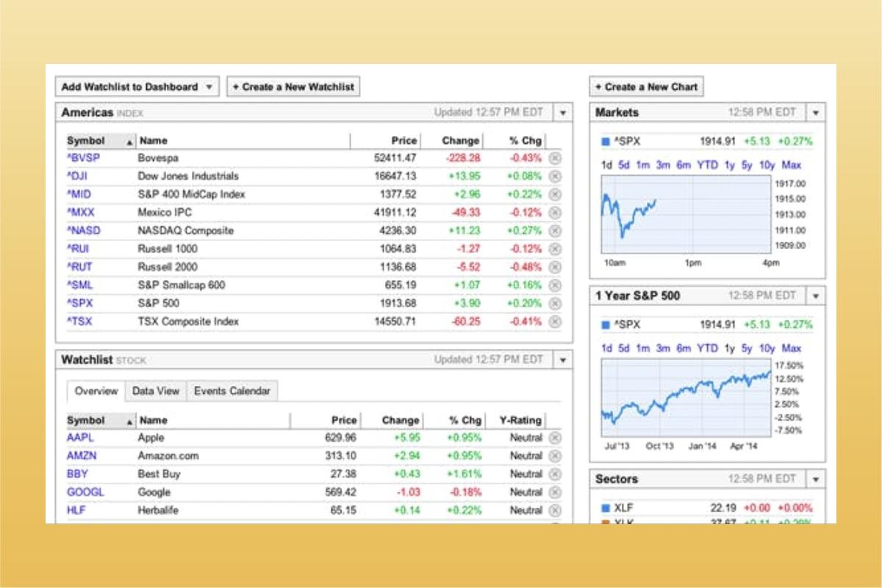Remove the ^MXX Mexico IPC row
This screenshot has height=588, width=882.
coord(555,212)
